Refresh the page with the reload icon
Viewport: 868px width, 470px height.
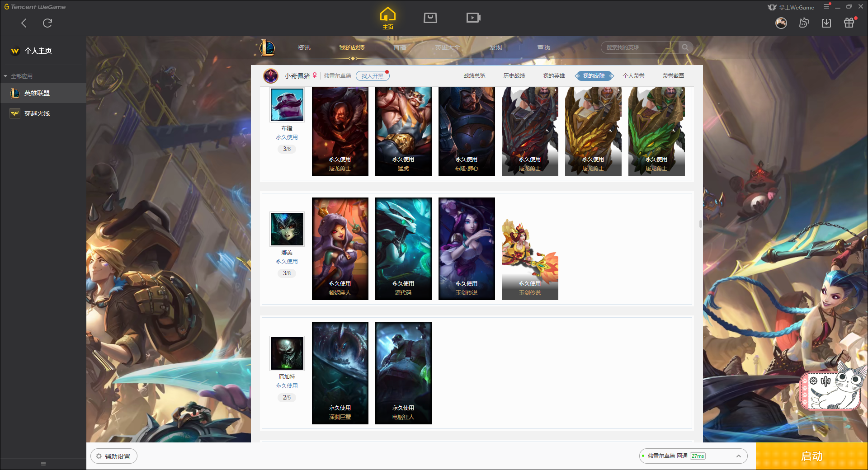pos(47,23)
